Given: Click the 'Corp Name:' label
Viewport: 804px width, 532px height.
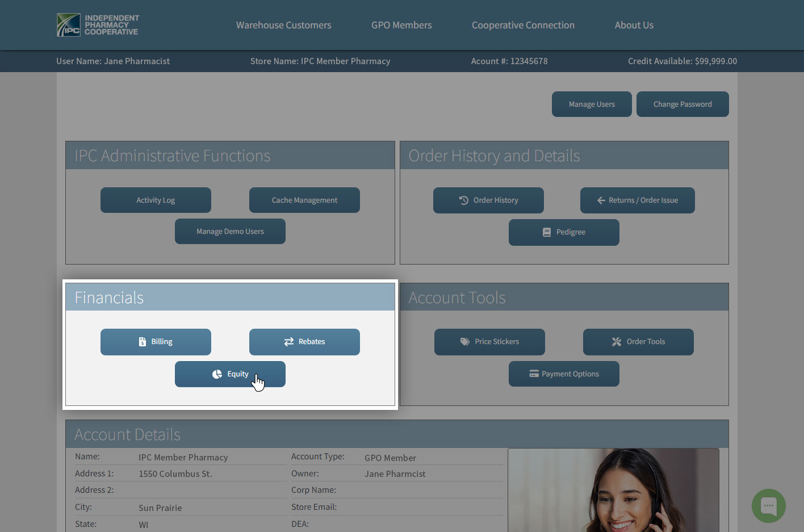Looking at the screenshot, I should pyautogui.click(x=313, y=490).
